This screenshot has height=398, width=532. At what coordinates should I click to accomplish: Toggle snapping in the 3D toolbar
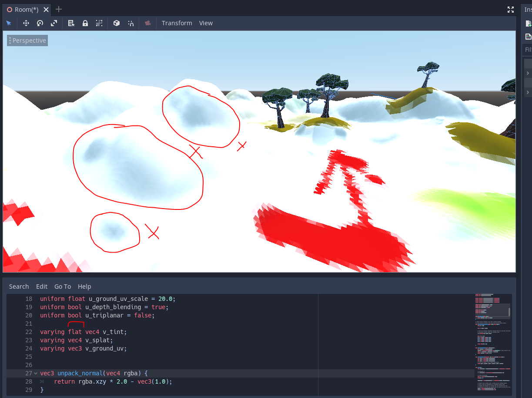point(131,23)
